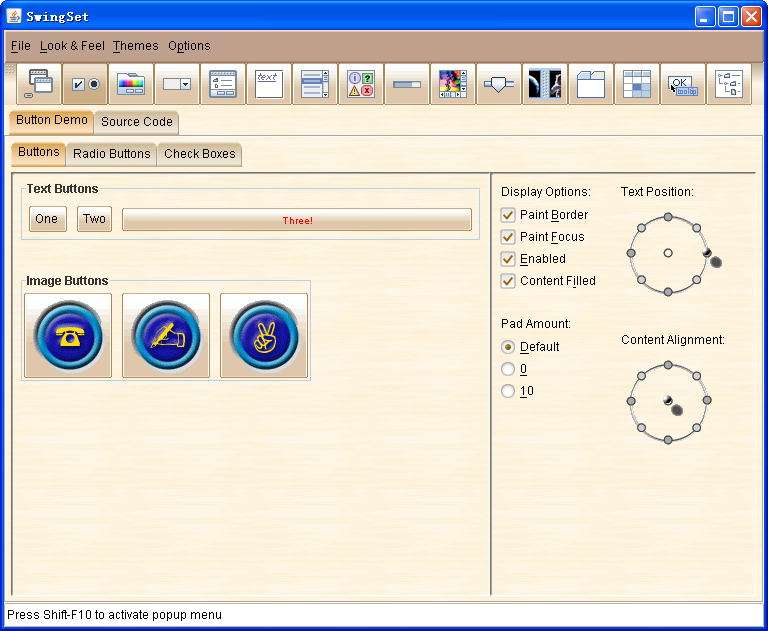
Task: Uncheck the Paint Border checkbox
Action: point(508,215)
